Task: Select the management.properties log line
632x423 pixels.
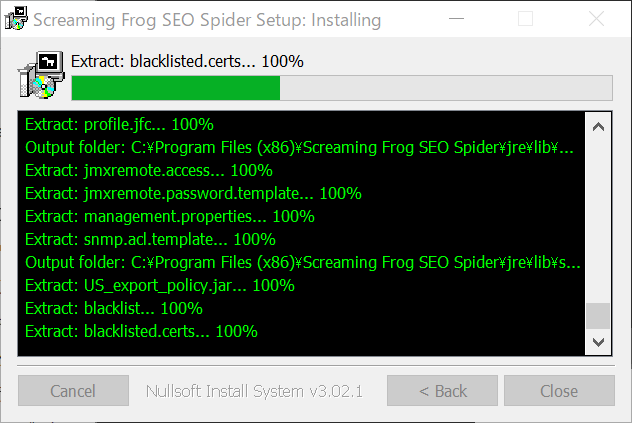Action: (169, 216)
